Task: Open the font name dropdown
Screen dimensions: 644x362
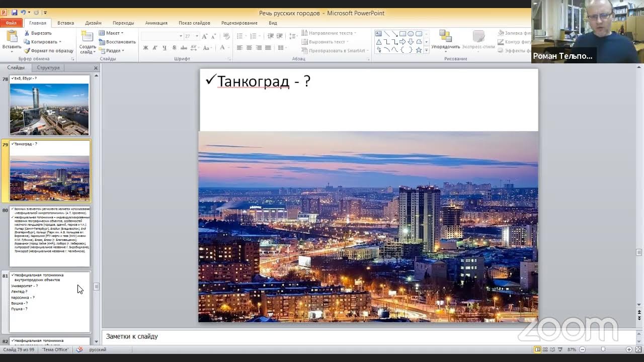Action: pos(181,36)
